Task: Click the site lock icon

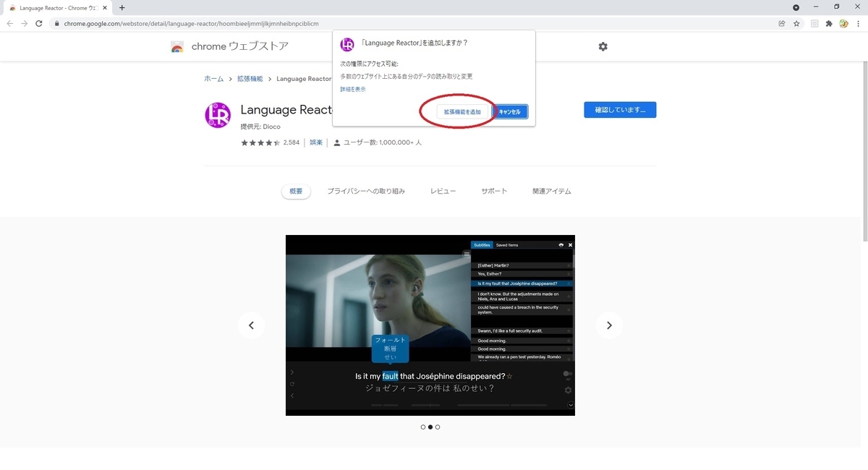Action: point(56,23)
